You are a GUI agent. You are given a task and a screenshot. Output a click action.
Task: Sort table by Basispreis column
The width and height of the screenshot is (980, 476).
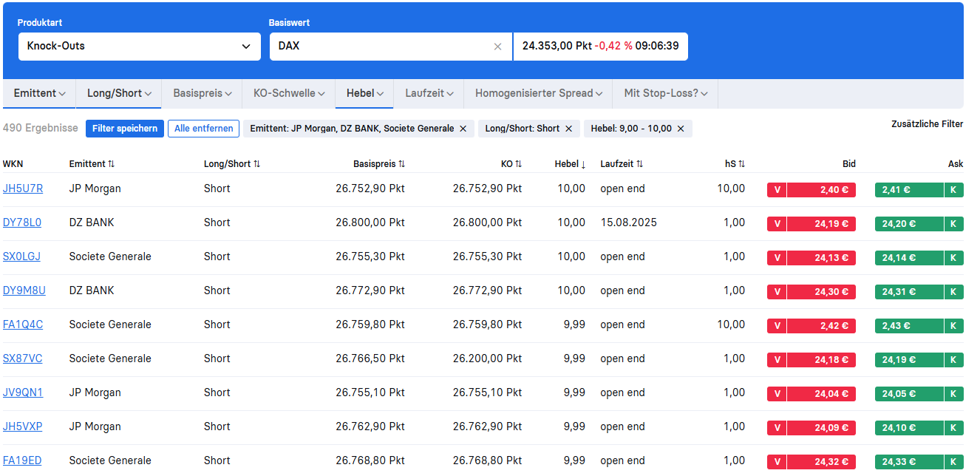coord(379,164)
